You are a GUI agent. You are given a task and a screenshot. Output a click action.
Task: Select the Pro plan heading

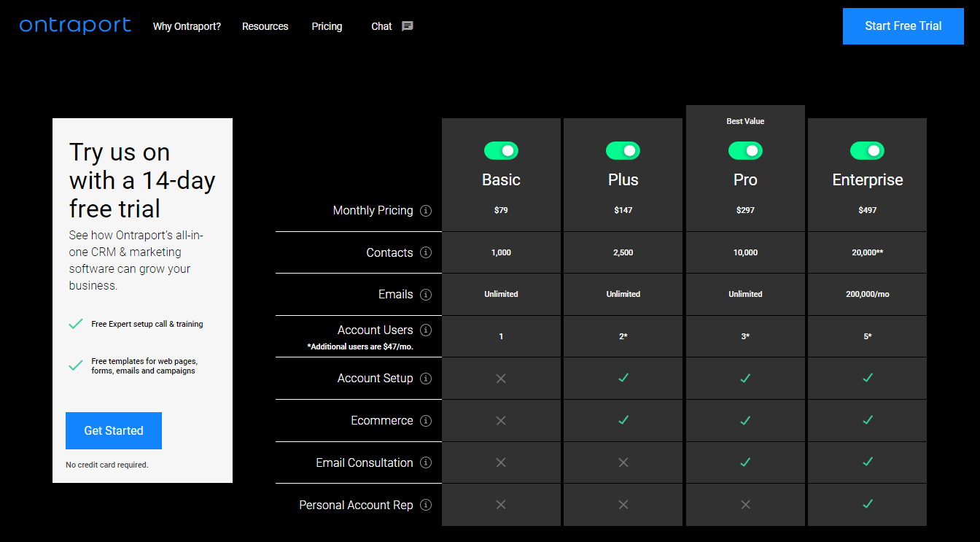coord(745,180)
